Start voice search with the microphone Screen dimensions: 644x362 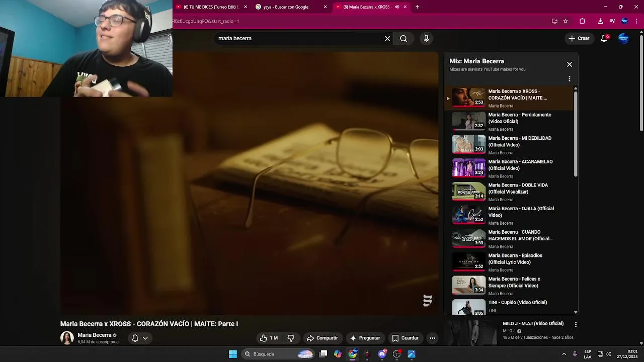point(426,38)
